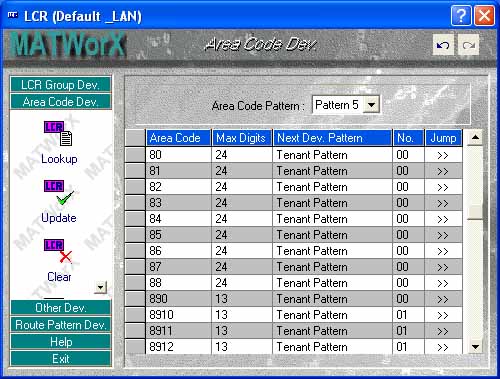500x379 pixels.
Task: Jump from area code 87 row
Action: click(443, 267)
